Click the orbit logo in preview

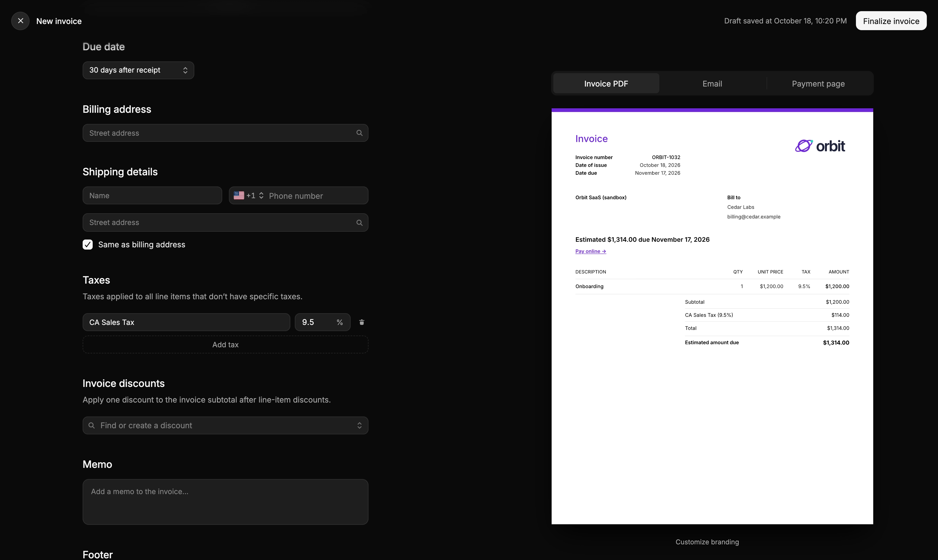820,146
